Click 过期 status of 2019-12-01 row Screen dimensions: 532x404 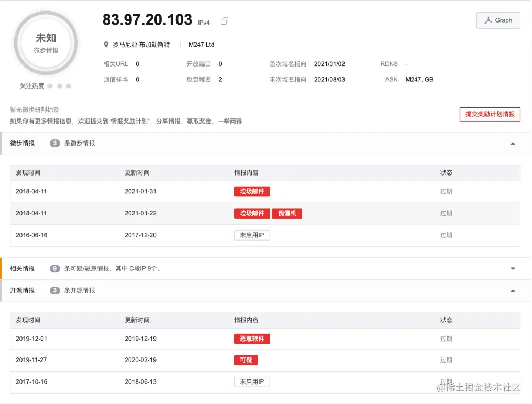[446, 339]
